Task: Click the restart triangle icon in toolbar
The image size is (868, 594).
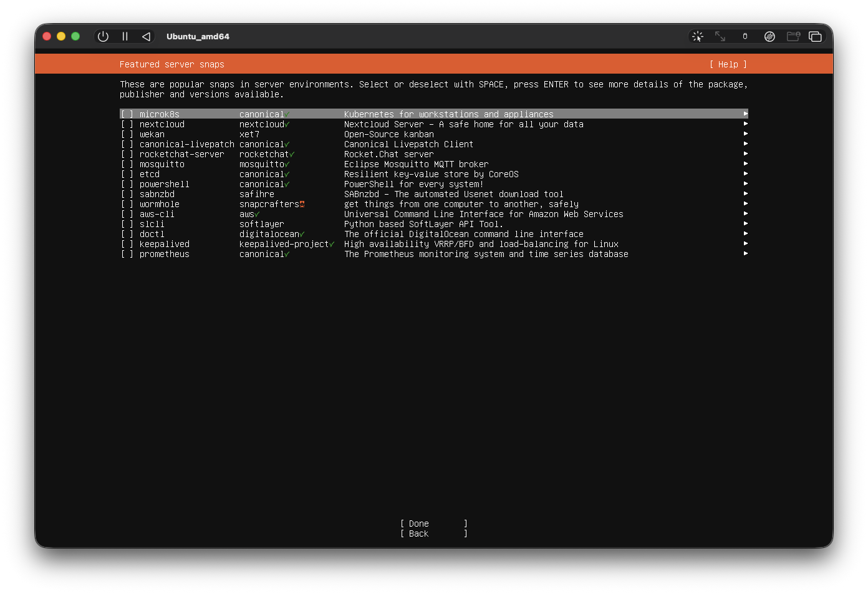Action: tap(146, 37)
